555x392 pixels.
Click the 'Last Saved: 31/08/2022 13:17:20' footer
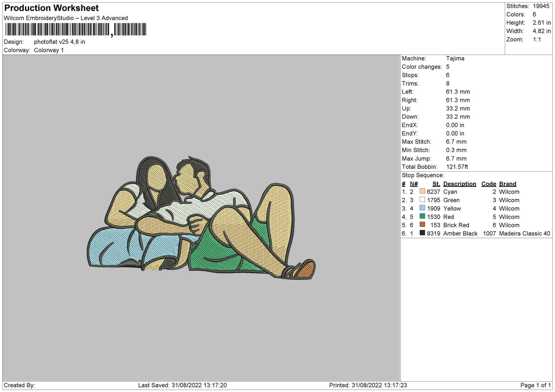[x=182, y=385]
